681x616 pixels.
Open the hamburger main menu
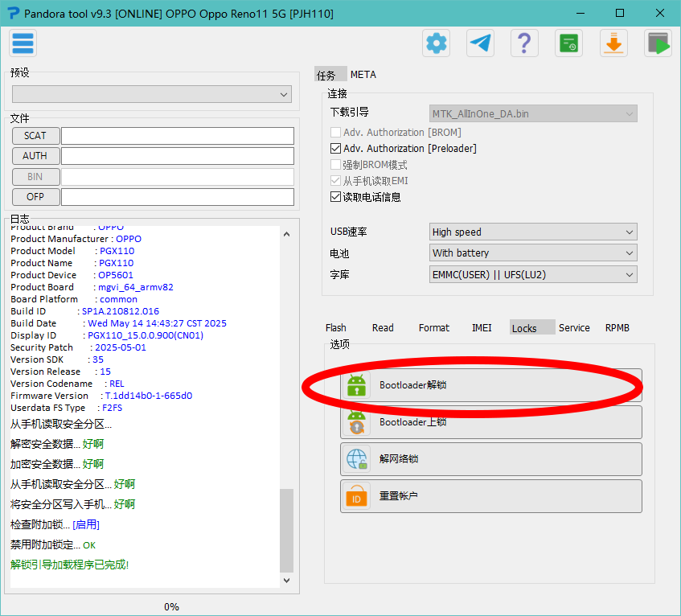coord(23,43)
